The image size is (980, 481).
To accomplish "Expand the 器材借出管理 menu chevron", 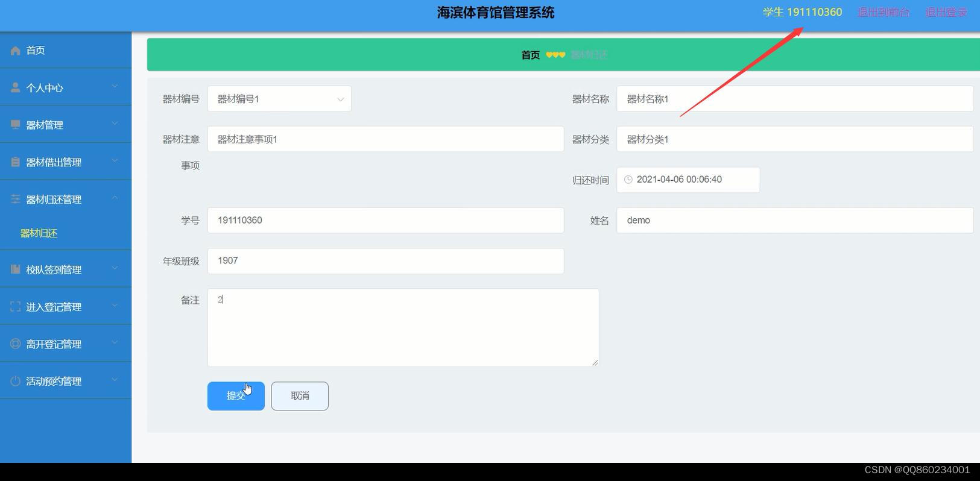I will [115, 162].
